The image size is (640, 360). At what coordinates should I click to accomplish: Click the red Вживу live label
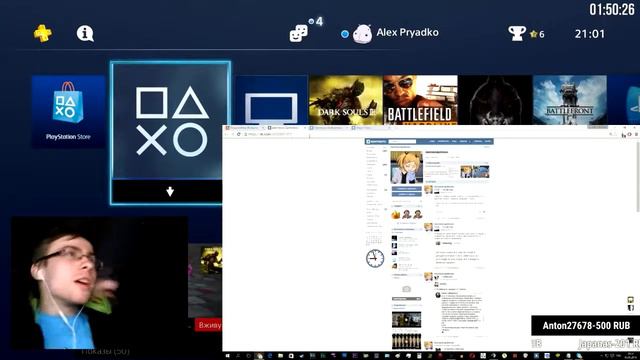pyautogui.click(x=209, y=325)
